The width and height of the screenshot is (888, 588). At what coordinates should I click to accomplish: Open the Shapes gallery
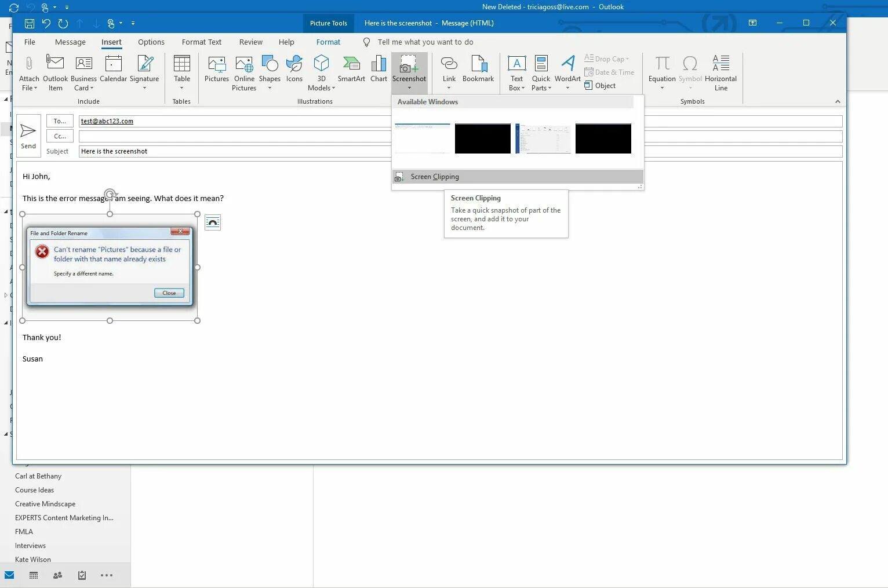point(270,73)
